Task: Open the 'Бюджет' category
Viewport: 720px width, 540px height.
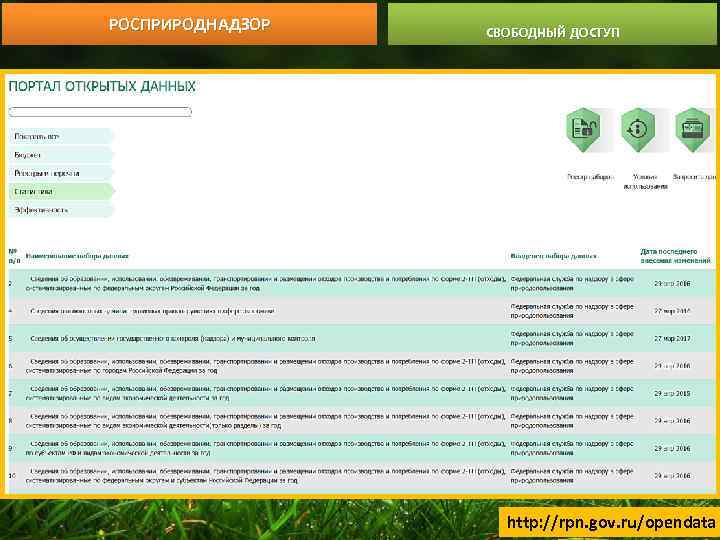Action: click(x=61, y=155)
